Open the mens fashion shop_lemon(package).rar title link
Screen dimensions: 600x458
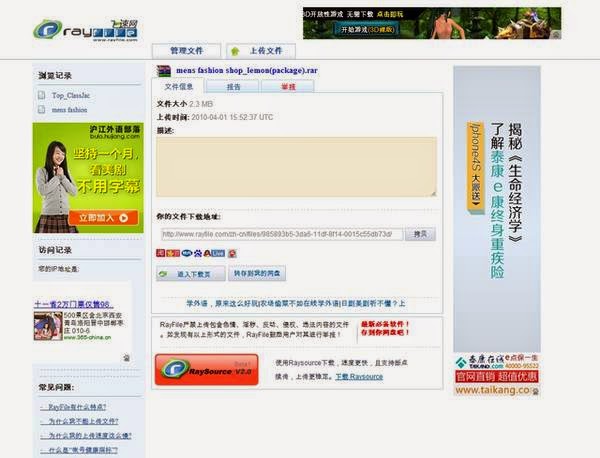point(247,70)
